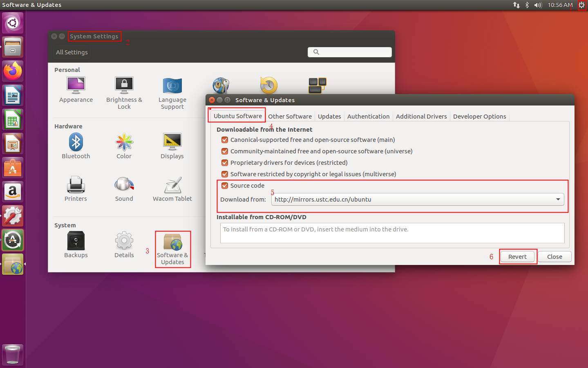
Task: Open Sound settings
Action: pyautogui.click(x=124, y=189)
